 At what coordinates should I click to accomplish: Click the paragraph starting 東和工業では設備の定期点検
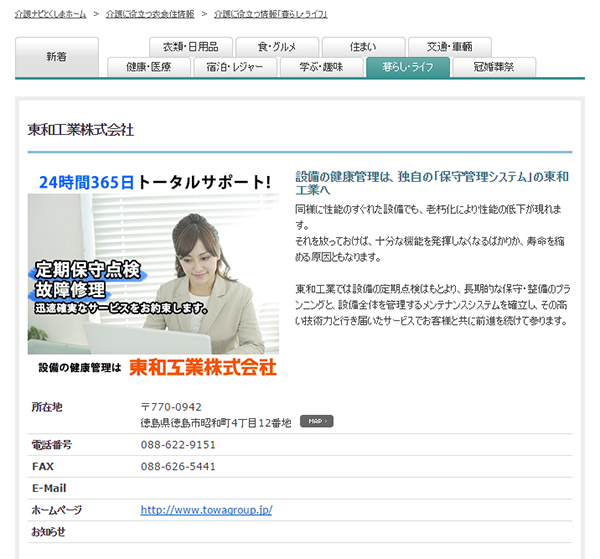click(x=432, y=305)
